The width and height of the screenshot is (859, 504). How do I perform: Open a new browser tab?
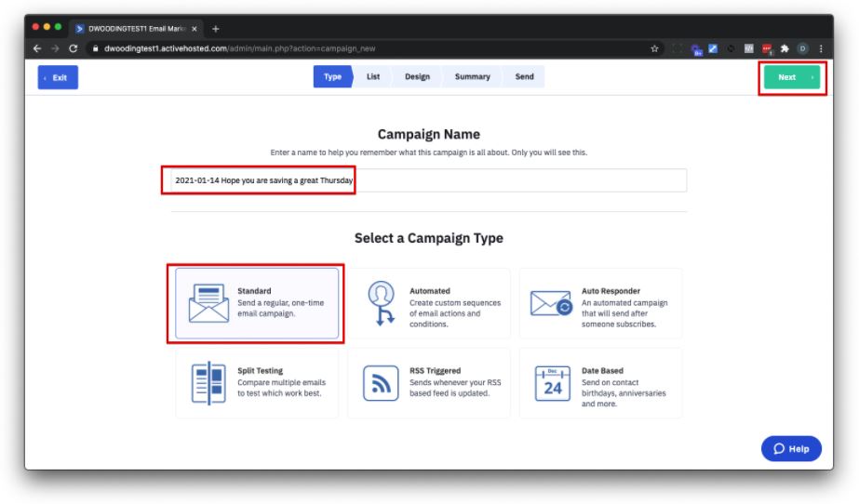tap(216, 28)
